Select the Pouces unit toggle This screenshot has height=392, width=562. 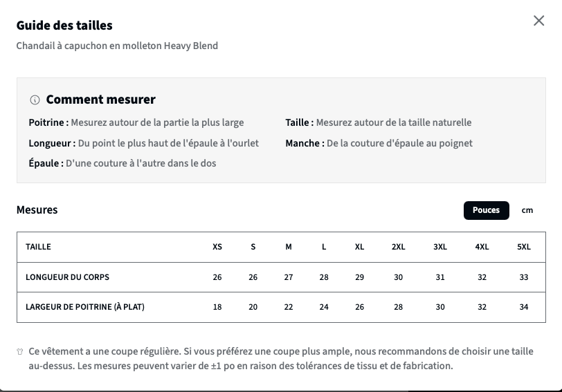(x=486, y=210)
